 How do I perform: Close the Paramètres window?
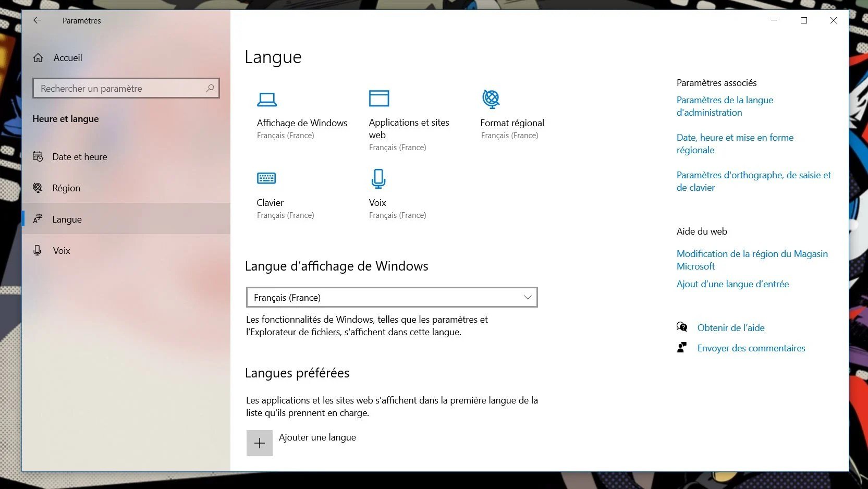point(834,20)
